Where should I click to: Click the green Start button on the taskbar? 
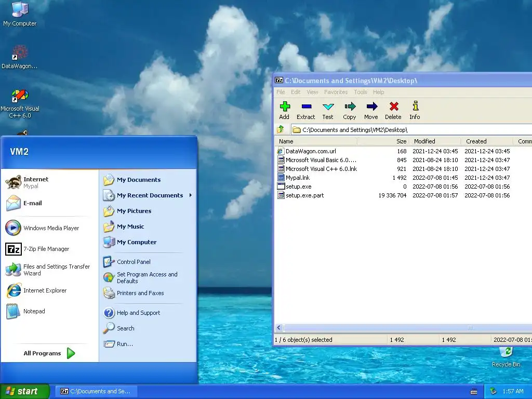pyautogui.click(x=25, y=391)
